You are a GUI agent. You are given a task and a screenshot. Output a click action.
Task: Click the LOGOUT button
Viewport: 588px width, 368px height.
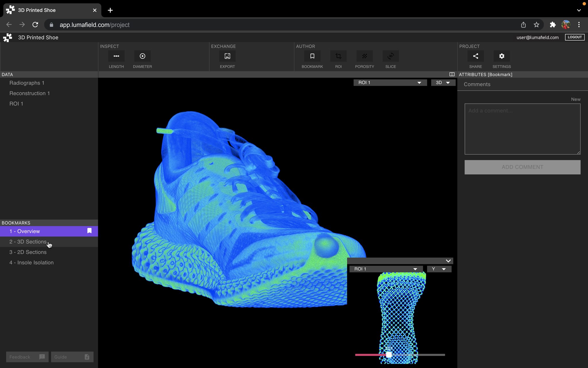[x=575, y=37]
